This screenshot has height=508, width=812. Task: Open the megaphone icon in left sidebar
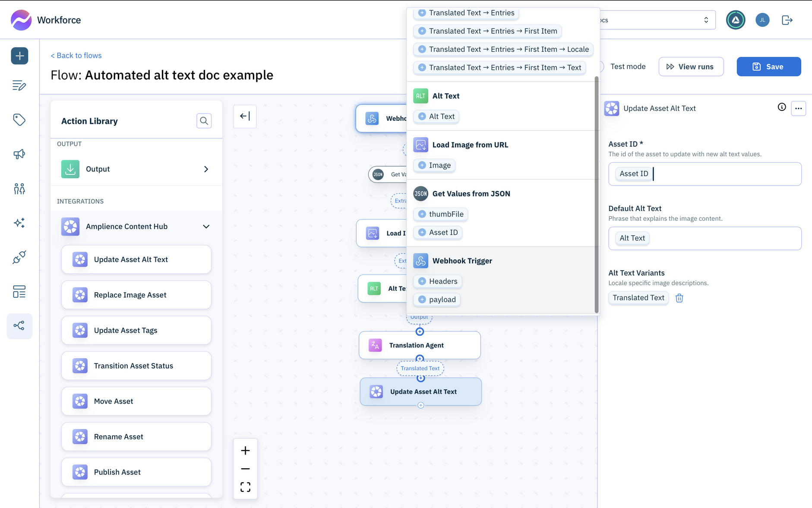tap(19, 154)
